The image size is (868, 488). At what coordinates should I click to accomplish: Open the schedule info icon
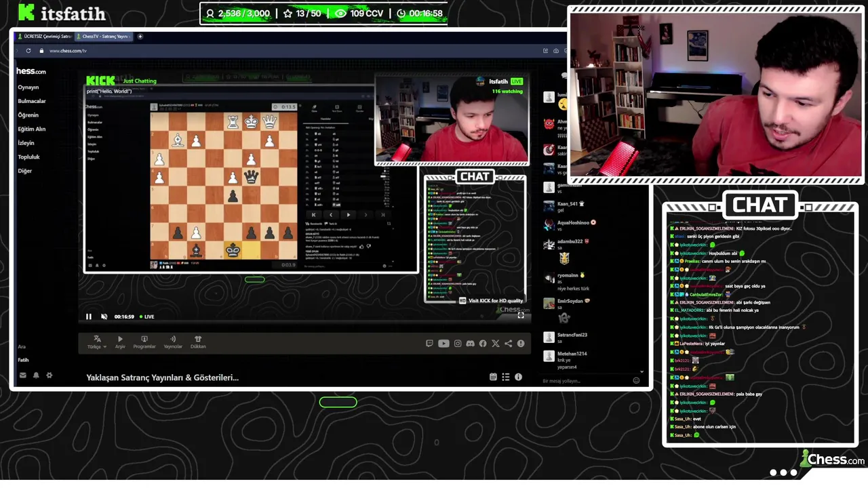pyautogui.click(x=518, y=377)
